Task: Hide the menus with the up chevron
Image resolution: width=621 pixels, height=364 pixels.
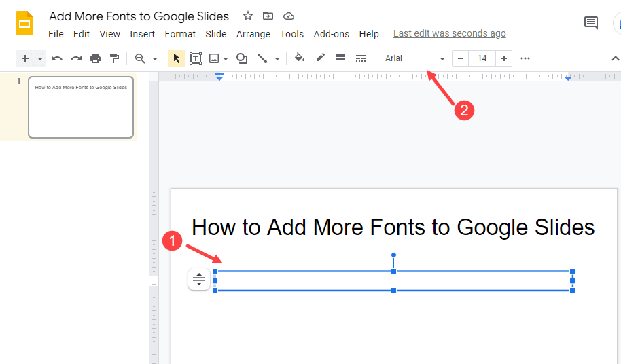Action: [615, 58]
